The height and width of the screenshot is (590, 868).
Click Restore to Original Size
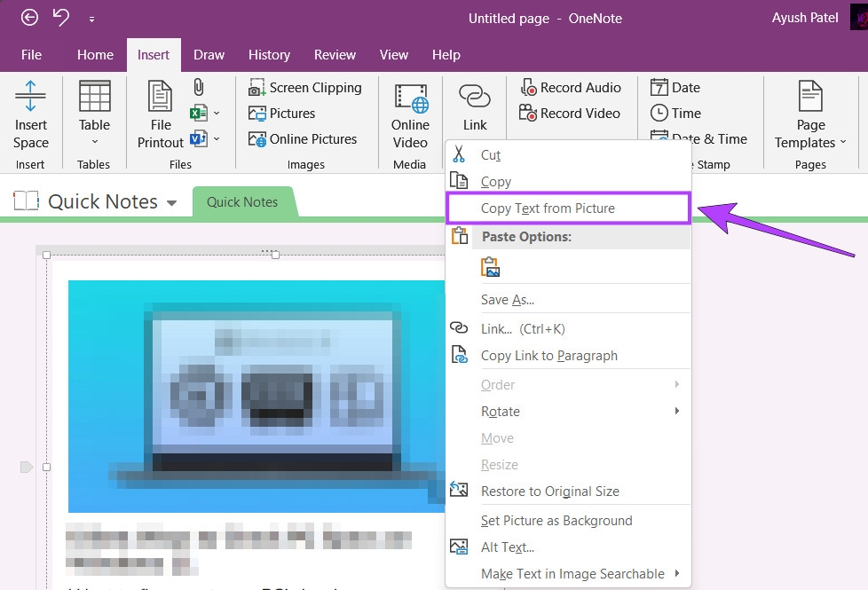tap(569, 491)
